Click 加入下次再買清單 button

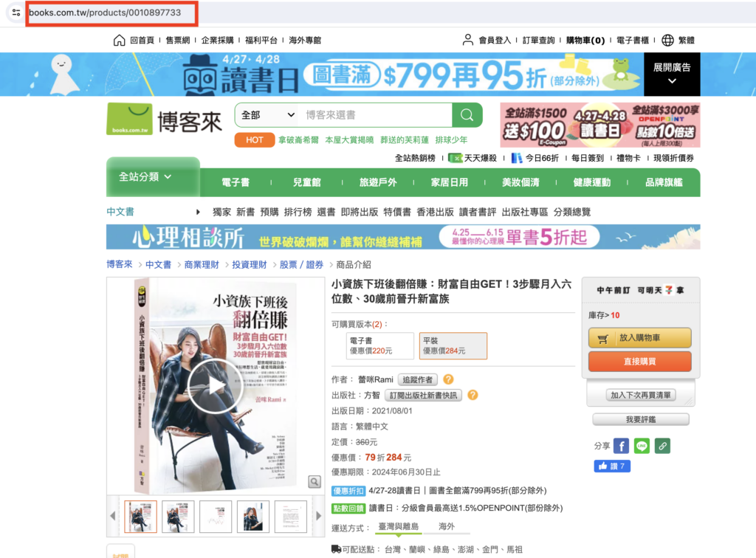(641, 395)
